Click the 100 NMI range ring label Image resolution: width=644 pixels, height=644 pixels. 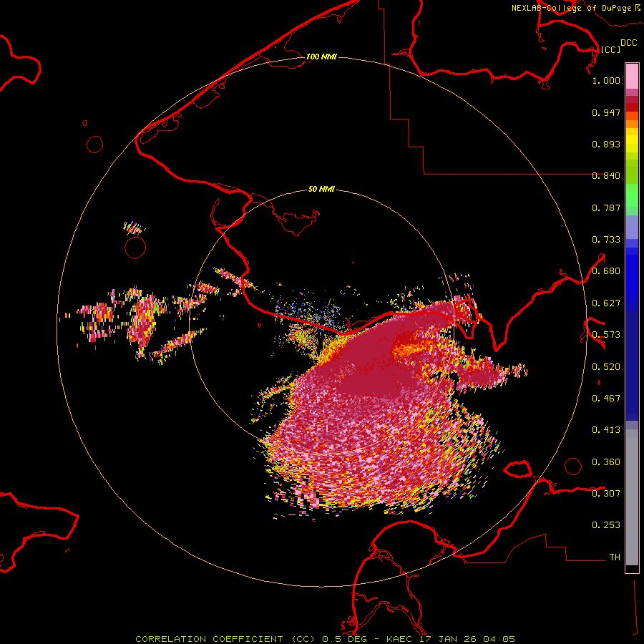pos(321,57)
